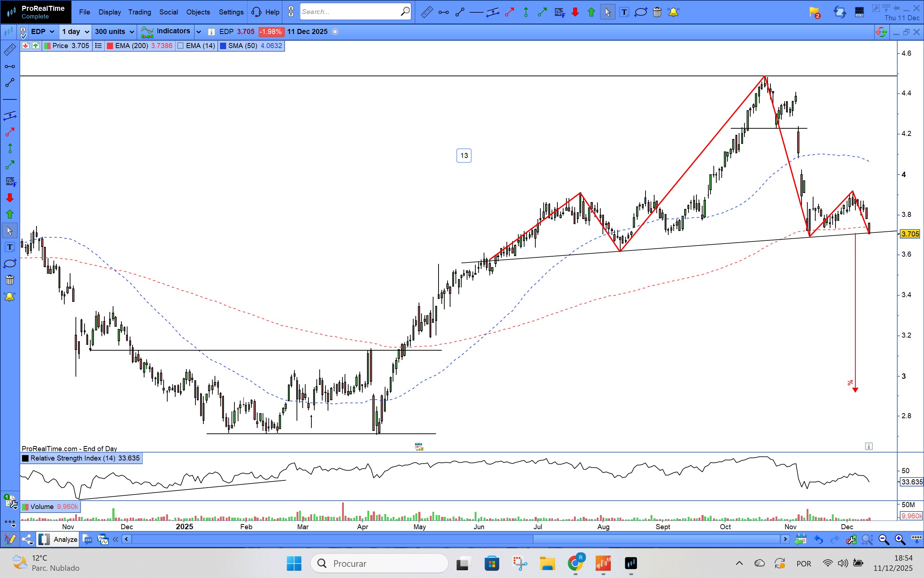The image size is (924, 578).
Task: Open the Trading menu
Action: (x=139, y=12)
